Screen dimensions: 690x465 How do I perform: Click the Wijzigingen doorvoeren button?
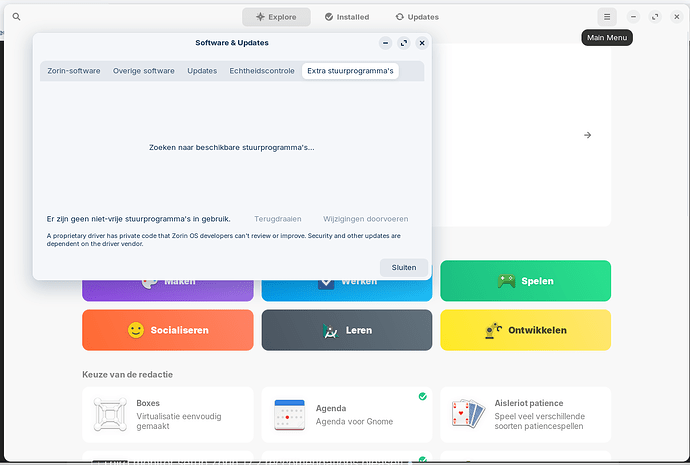(x=366, y=219)
